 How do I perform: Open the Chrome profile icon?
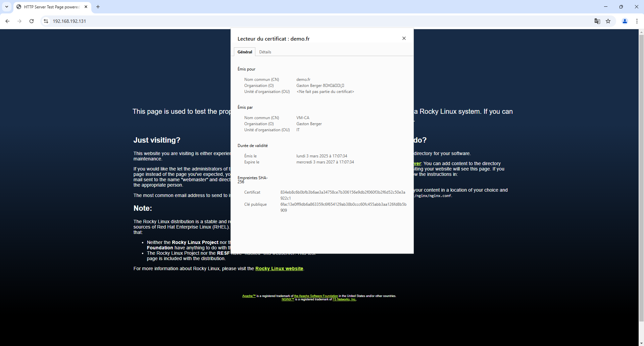coord(625,21)
